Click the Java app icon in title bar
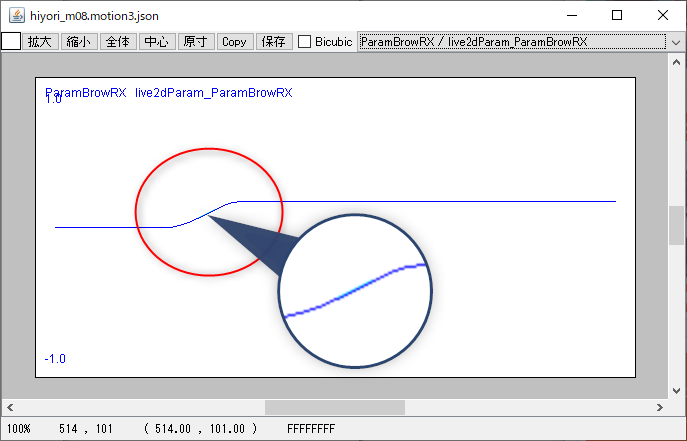 click(x=17, y=16)
